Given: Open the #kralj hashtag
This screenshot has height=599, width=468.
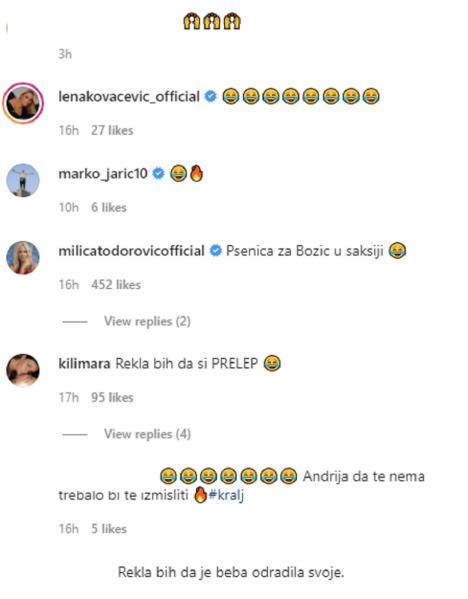Looking at the screenshot, I should click(x=226, y=495).
